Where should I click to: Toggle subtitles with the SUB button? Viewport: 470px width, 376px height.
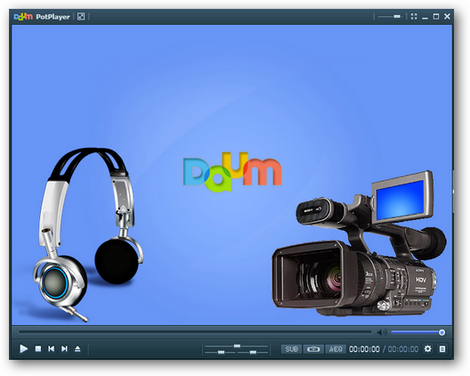[x=291, y=349]
